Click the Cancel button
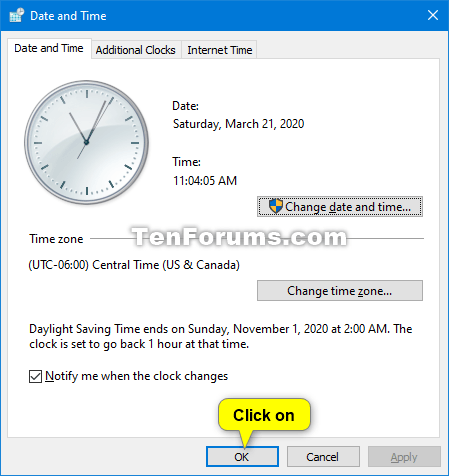Screen dimensions: 449x476 click(x=323, y=457)
